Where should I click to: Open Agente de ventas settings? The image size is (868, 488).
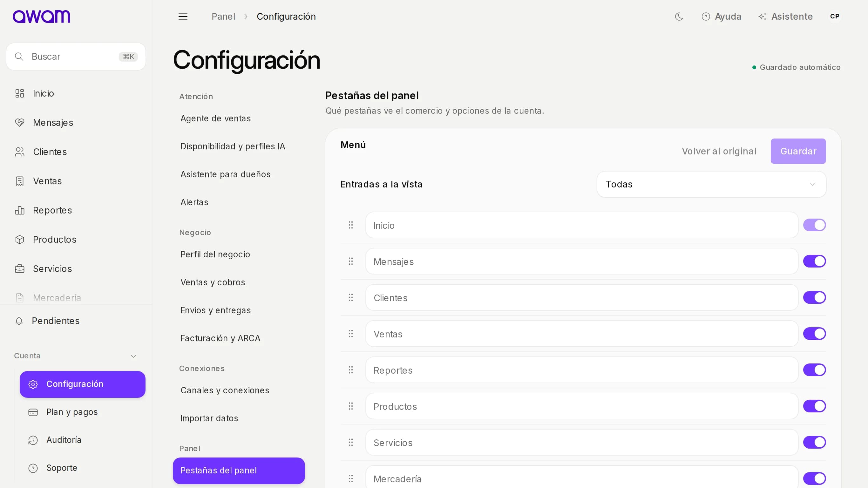click(239, 118)
